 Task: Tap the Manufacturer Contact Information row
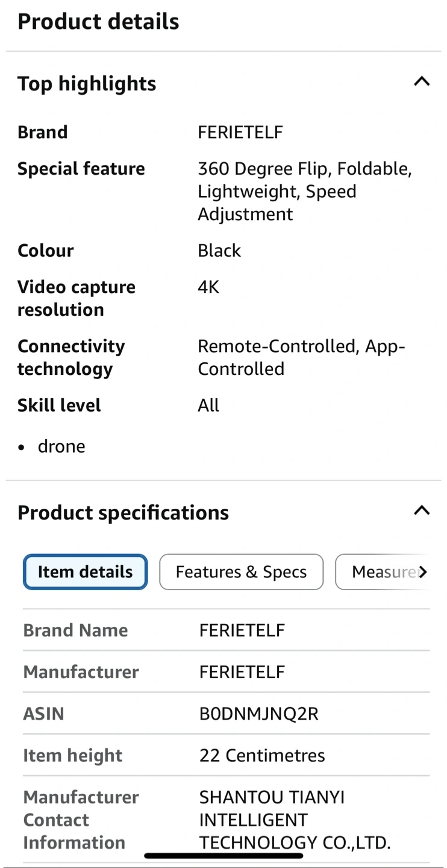pyautogui.click(x=227, y=819)
